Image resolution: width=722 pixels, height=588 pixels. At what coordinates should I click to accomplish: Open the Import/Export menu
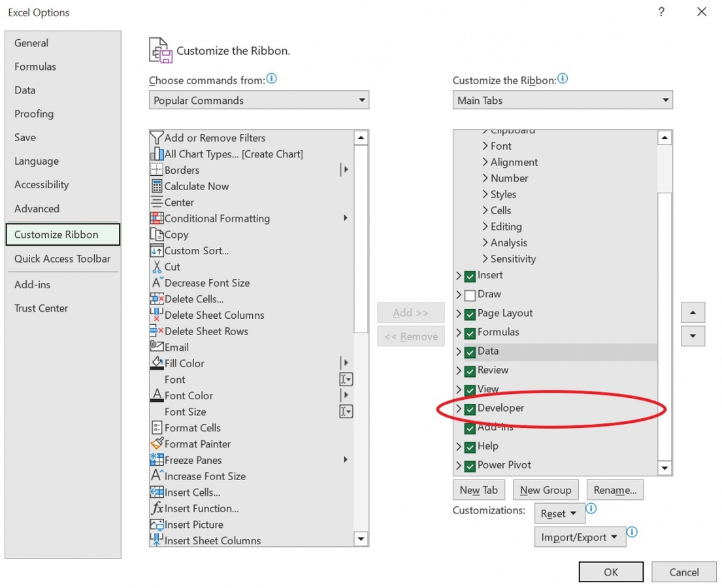point(579,536)
